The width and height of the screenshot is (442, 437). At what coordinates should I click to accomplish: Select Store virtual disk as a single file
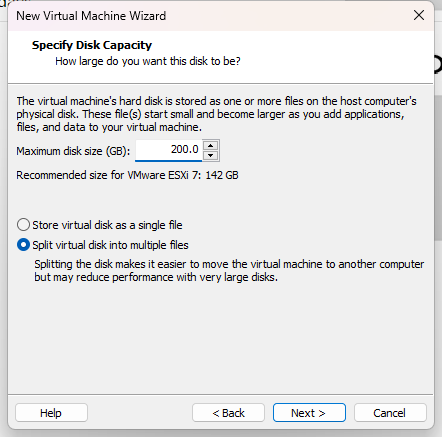pos(100,225)
